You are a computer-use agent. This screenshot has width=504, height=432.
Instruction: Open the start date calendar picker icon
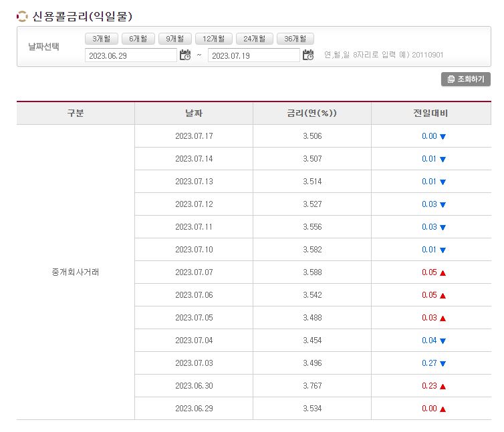(185, 55)
